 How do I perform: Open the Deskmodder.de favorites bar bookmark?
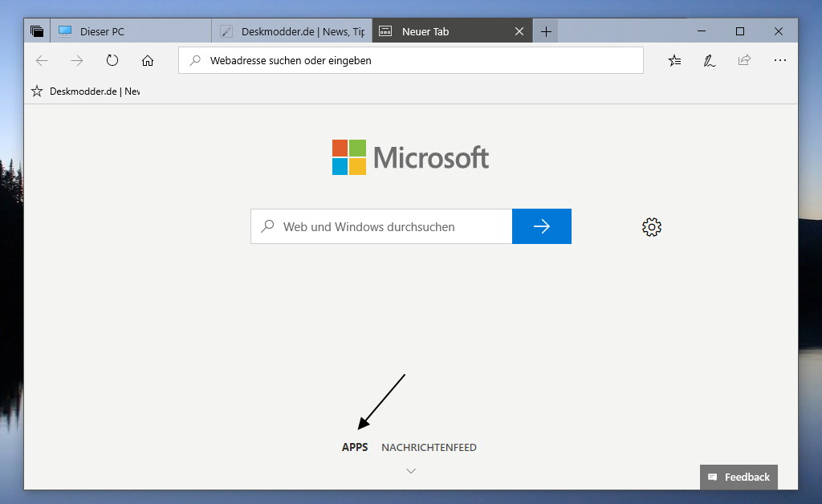(85, 91)
